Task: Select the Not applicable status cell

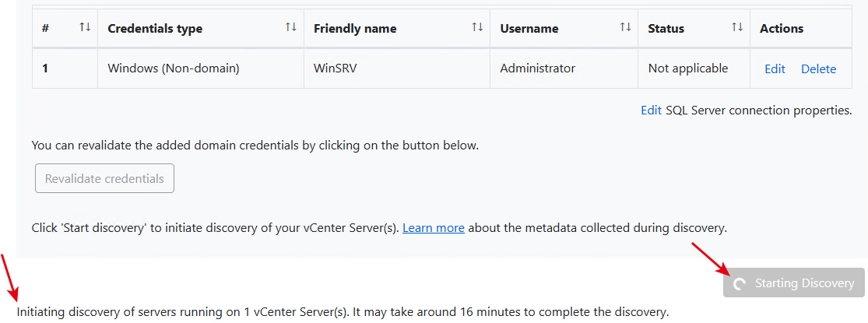Action: [x=687, y=68]
